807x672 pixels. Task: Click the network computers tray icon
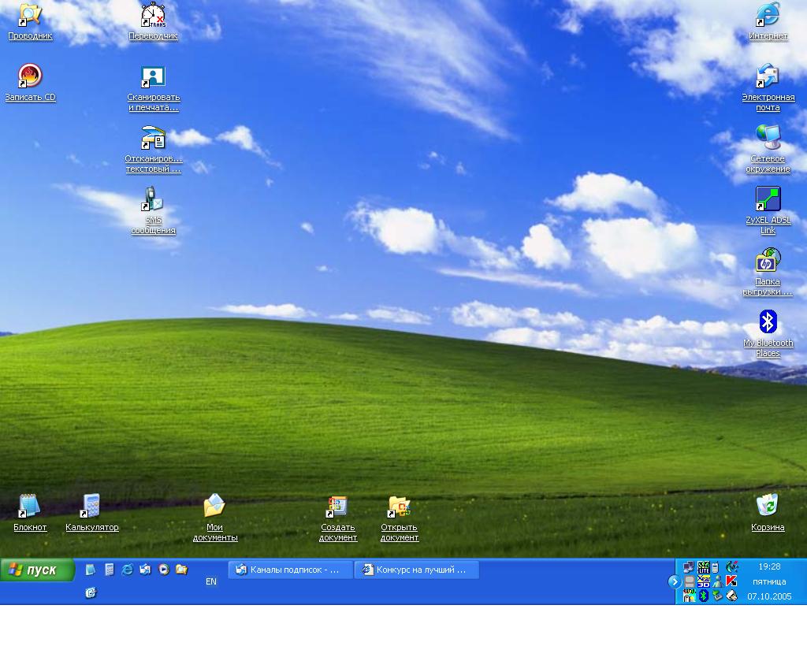tap(689, 567)
